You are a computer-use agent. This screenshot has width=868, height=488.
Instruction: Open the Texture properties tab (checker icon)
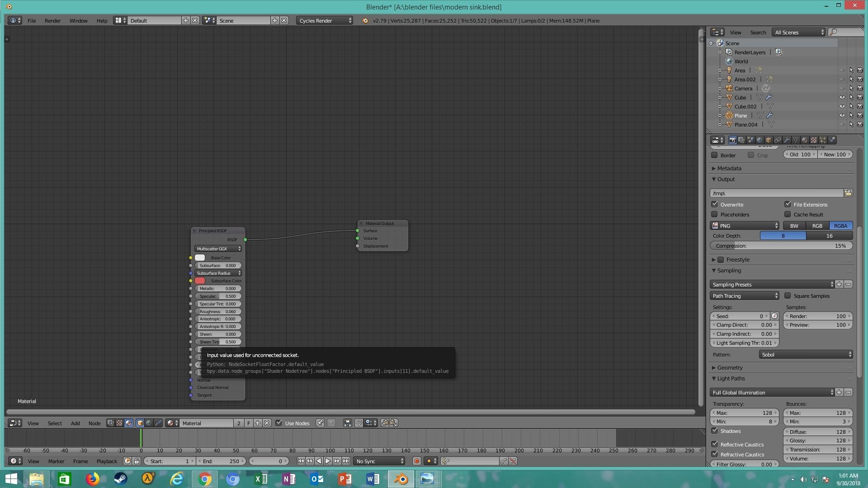814,140
